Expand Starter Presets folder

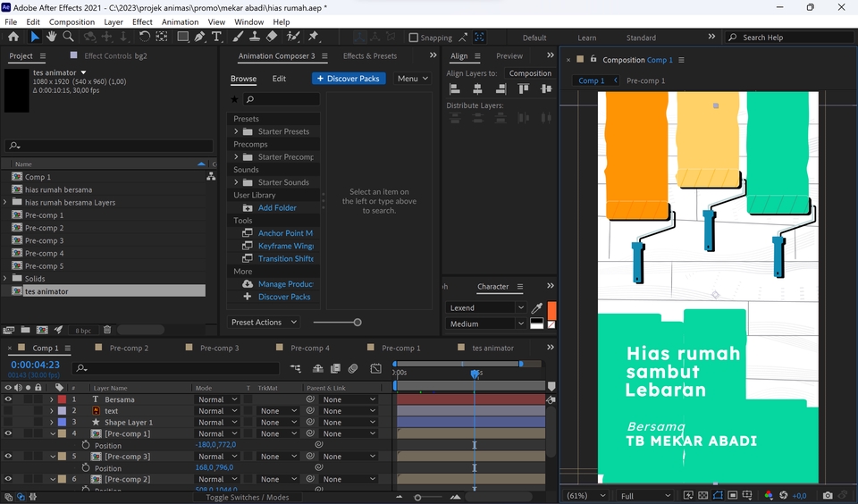pos(236,131)
